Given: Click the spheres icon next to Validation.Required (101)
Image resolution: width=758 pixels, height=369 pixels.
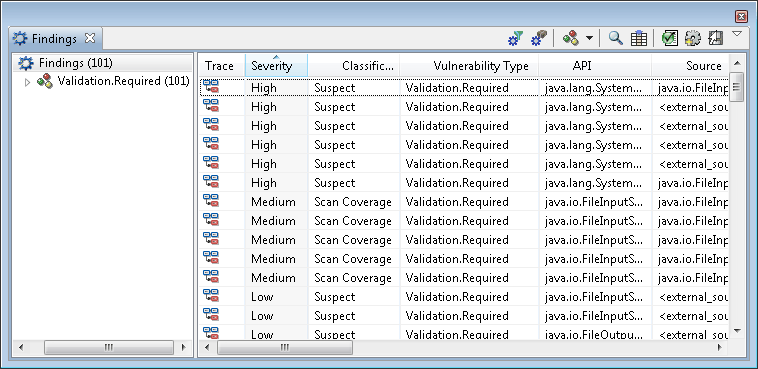Looking at the screenshot, I should (45, 81).
